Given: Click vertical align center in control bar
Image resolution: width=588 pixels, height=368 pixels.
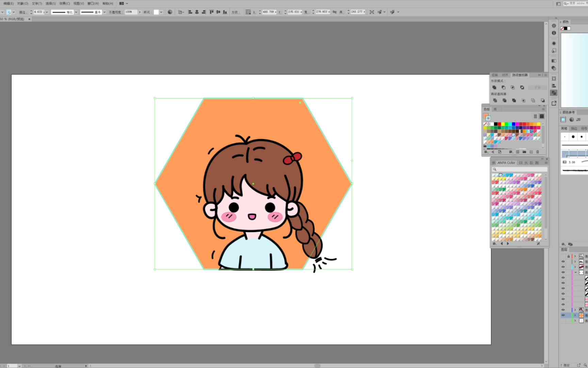Looking at the screenshot, I should pos(218,12).
